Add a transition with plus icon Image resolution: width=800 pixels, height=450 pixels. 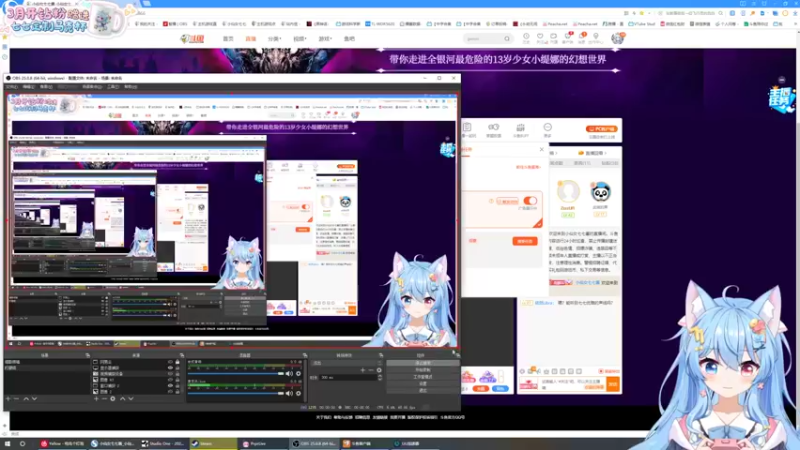363,370
